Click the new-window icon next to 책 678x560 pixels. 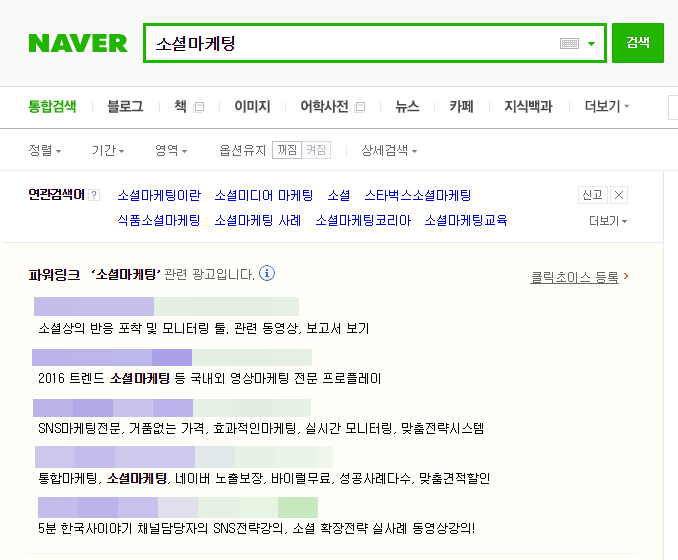[199, 107]
